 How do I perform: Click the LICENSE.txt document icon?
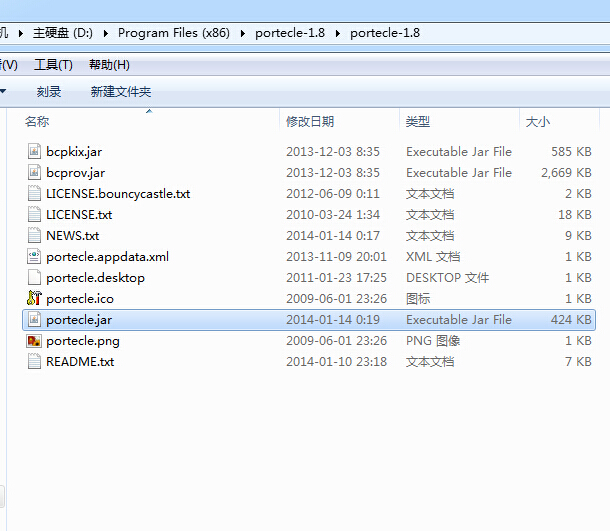click(x=34, y=214)
